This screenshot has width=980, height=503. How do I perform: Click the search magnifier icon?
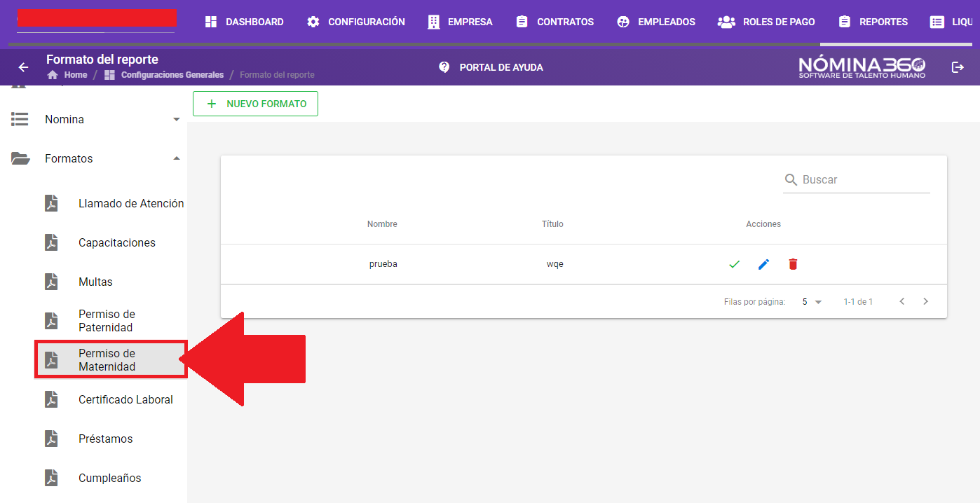coord(791,180)
